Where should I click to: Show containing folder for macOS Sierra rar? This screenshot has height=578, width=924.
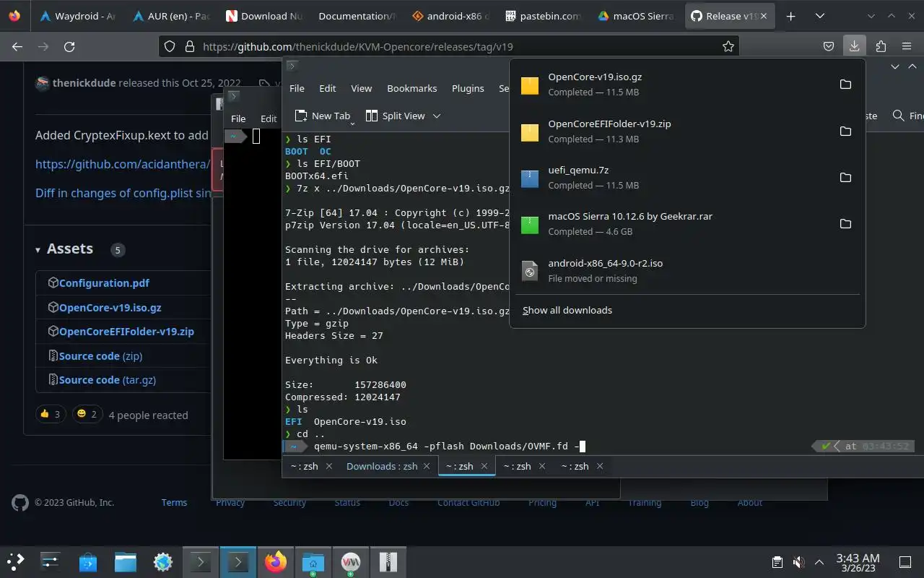845,223
